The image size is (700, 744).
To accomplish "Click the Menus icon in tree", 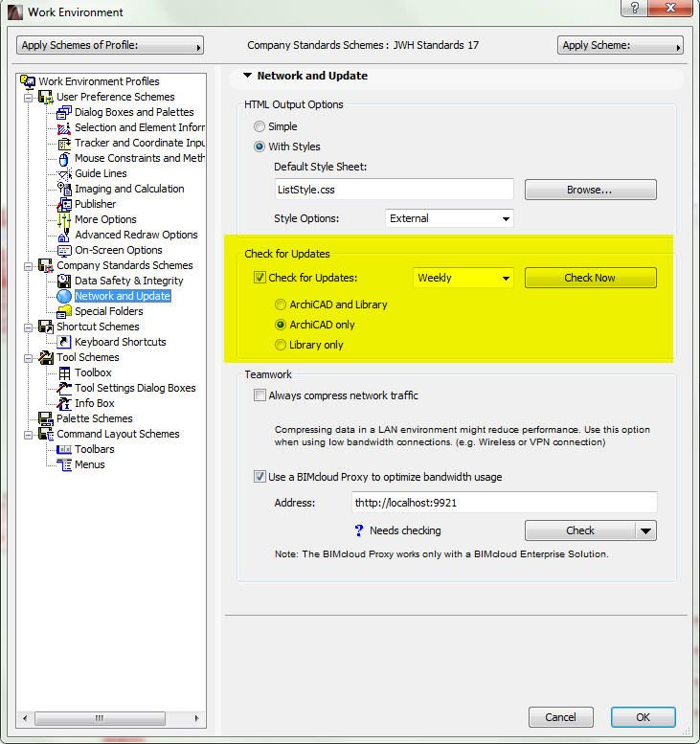I will 63,464.
